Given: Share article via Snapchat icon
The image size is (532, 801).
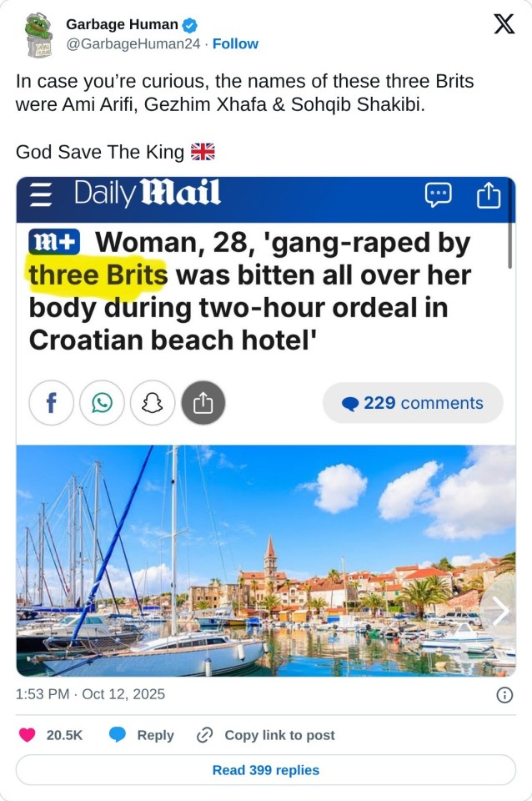Looking at the screenshot, I should [152, 403].
